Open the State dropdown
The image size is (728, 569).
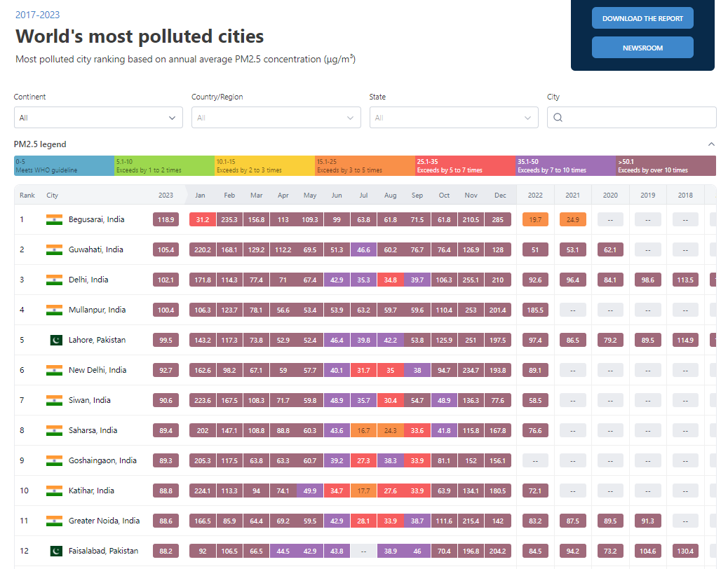[454, 118]
